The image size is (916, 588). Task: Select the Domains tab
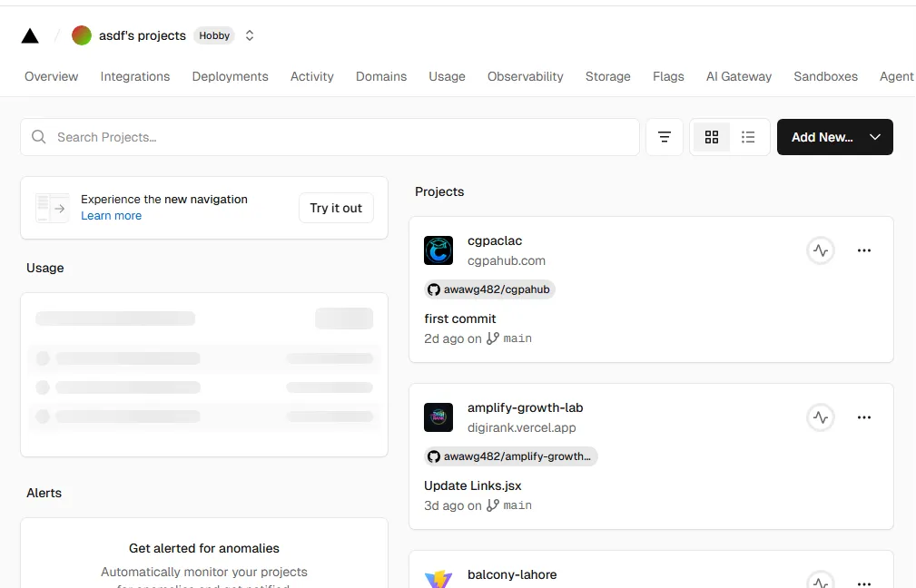381,76
